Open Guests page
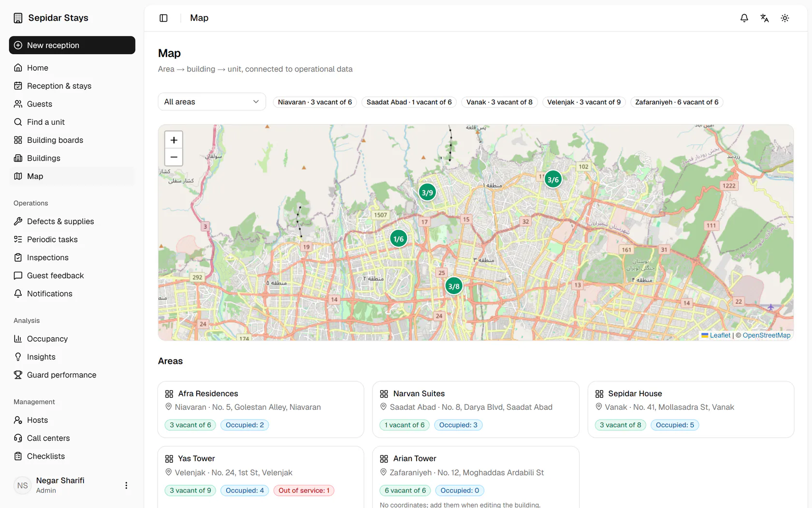812x508 pixels. 72,104
